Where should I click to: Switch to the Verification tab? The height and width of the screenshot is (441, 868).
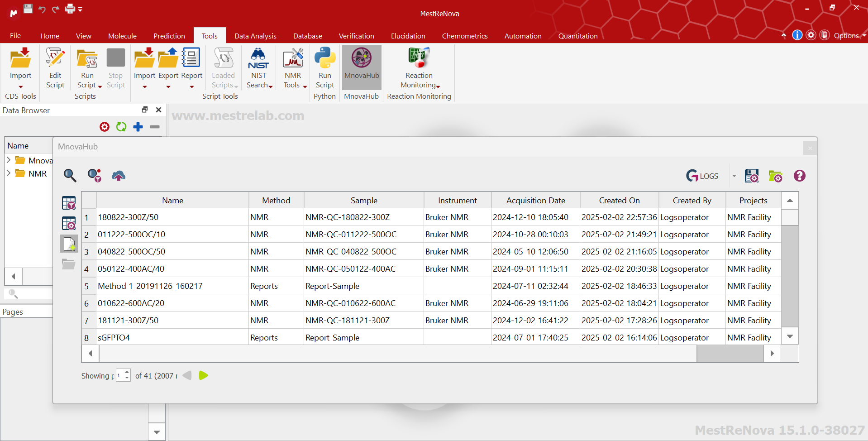(x=357, y=36)
